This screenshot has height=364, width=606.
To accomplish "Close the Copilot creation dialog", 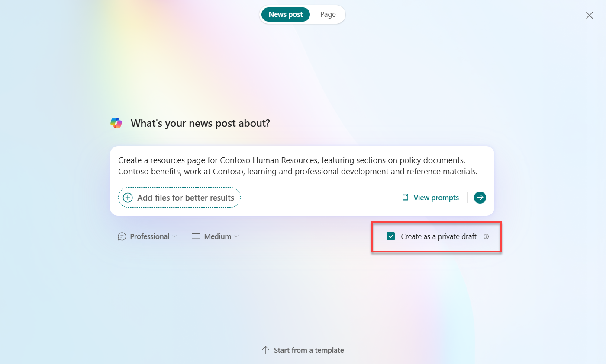I will (589, 15).
